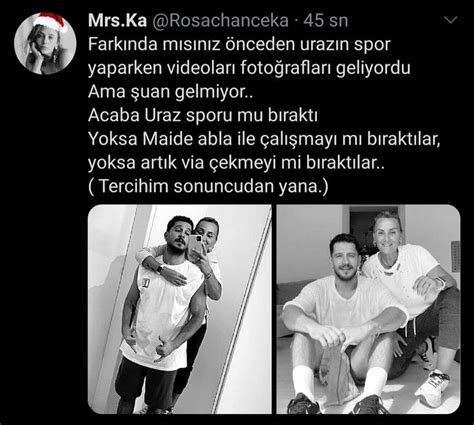Viewport: 474px width, 425px height.
Task: Open the tweet via the 45 sn timestamp
Action: [x=326, y=21]
